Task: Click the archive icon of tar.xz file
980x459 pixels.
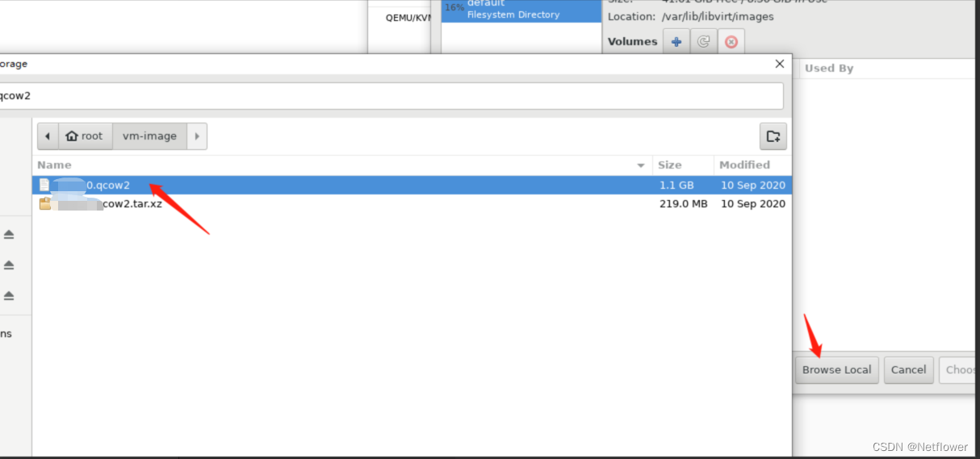Action: (45, 204)
